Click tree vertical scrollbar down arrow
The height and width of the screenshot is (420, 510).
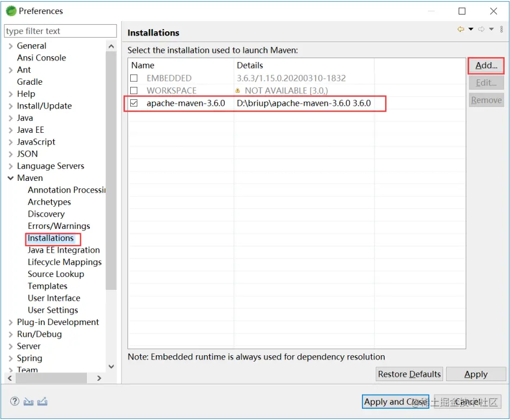[111, 367]
